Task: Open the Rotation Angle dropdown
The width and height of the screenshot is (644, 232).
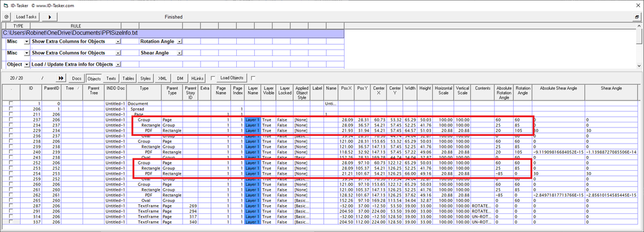Action: pos(180,41)
